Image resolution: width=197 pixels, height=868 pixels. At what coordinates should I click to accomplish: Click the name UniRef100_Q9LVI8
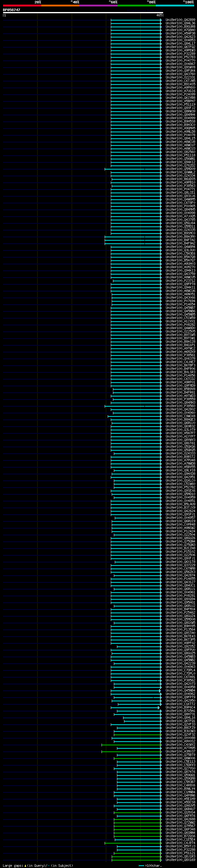[180, 470]
